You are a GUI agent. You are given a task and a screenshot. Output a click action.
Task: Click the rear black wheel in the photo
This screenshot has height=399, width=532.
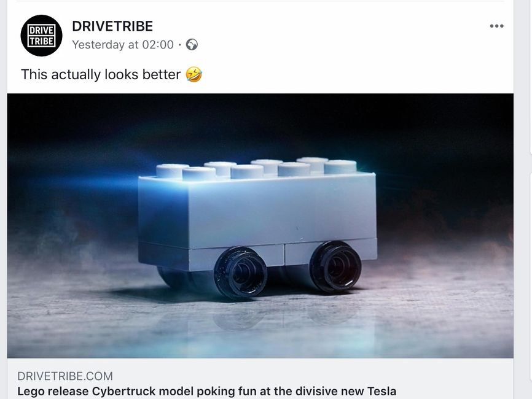[335, 267]
